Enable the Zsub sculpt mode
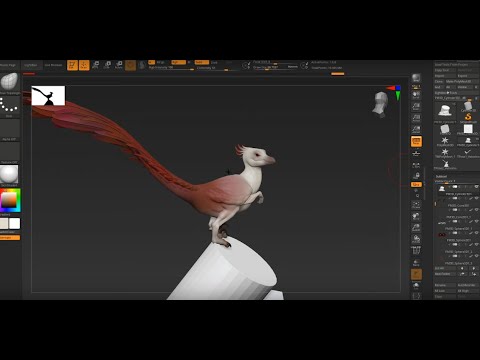The image size is (480, 360). [214, 62]
